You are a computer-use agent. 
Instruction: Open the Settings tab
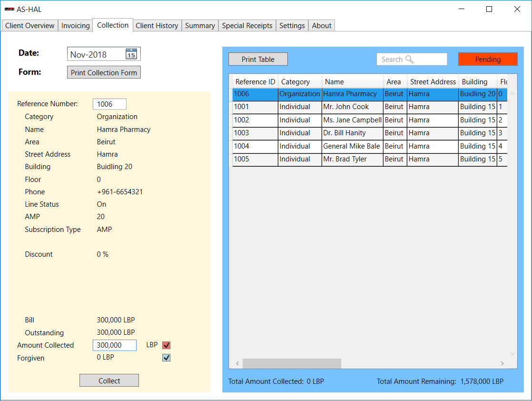[292, 25]
